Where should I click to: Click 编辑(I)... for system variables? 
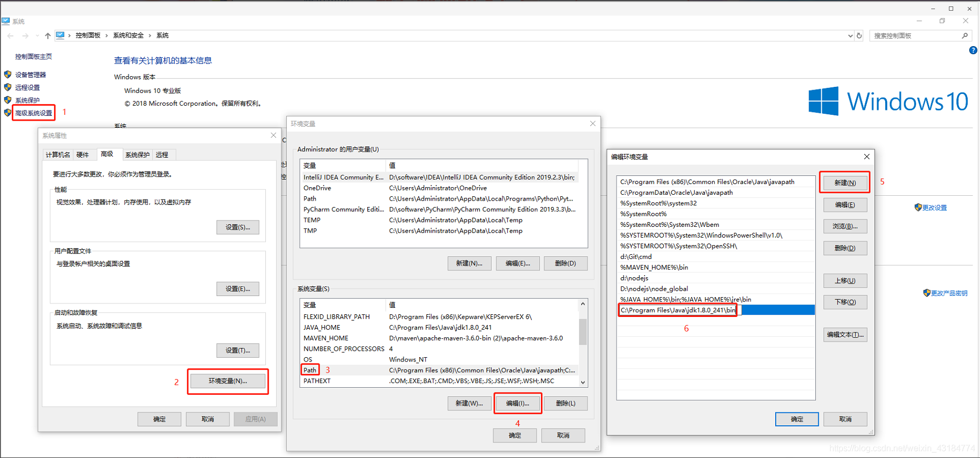click(517, 403)
